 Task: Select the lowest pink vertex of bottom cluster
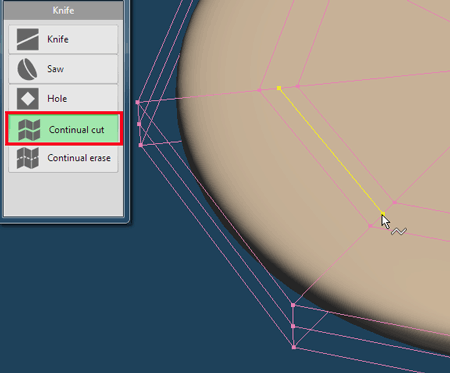[x=294, y=347]
